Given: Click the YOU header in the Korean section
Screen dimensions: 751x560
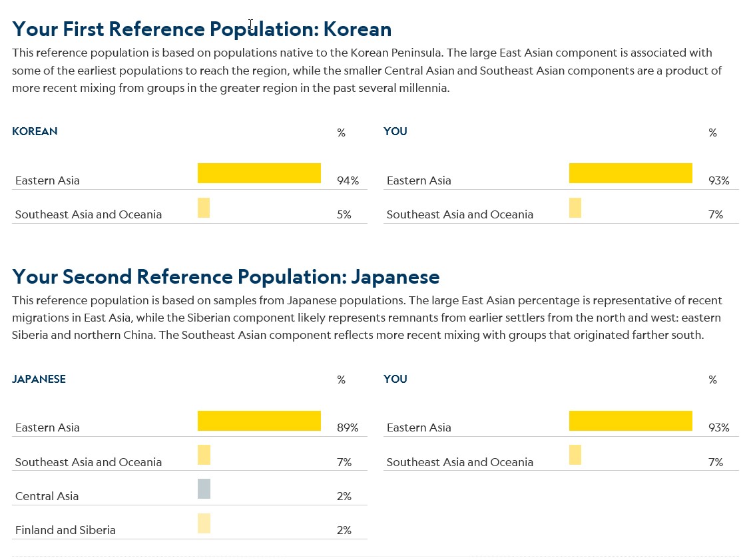Looking at the screenshot, I should 395,131.
